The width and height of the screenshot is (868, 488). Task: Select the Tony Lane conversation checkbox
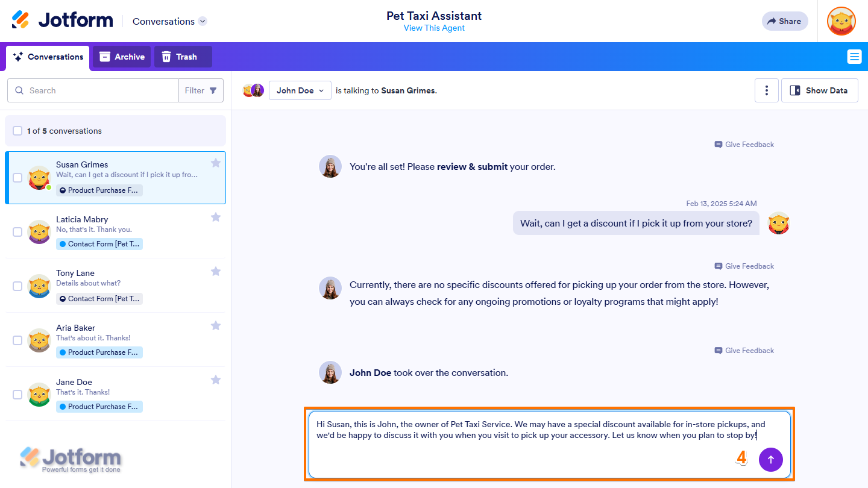coord(17,286)
